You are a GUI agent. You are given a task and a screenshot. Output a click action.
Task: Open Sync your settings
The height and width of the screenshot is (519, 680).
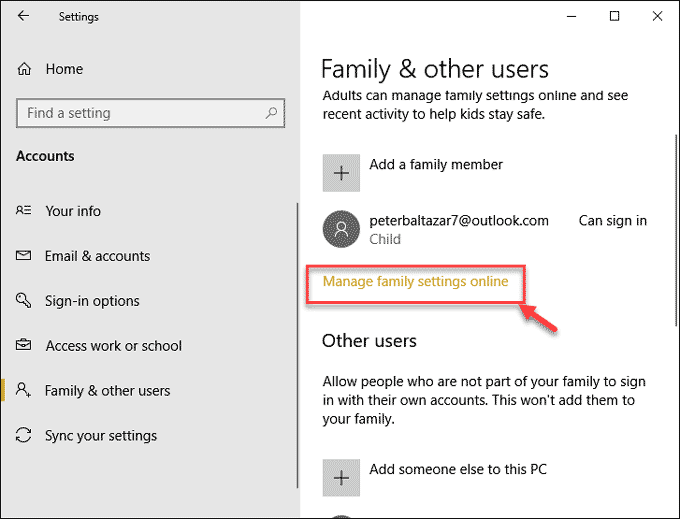click(x=101, y=436)
